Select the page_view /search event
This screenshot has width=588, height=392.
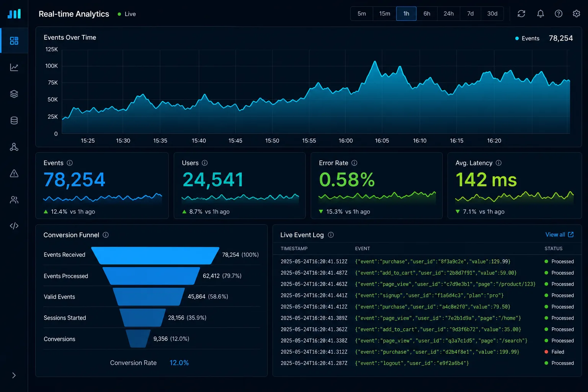427,341
